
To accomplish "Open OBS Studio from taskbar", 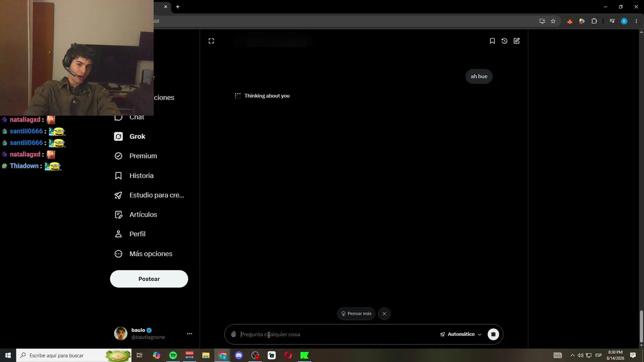I will pos(256,355).
